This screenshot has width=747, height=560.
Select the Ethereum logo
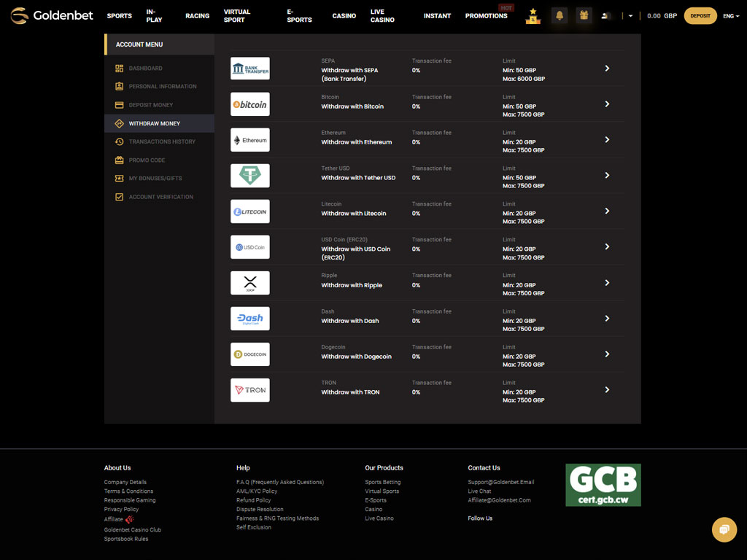pos(250,140)
